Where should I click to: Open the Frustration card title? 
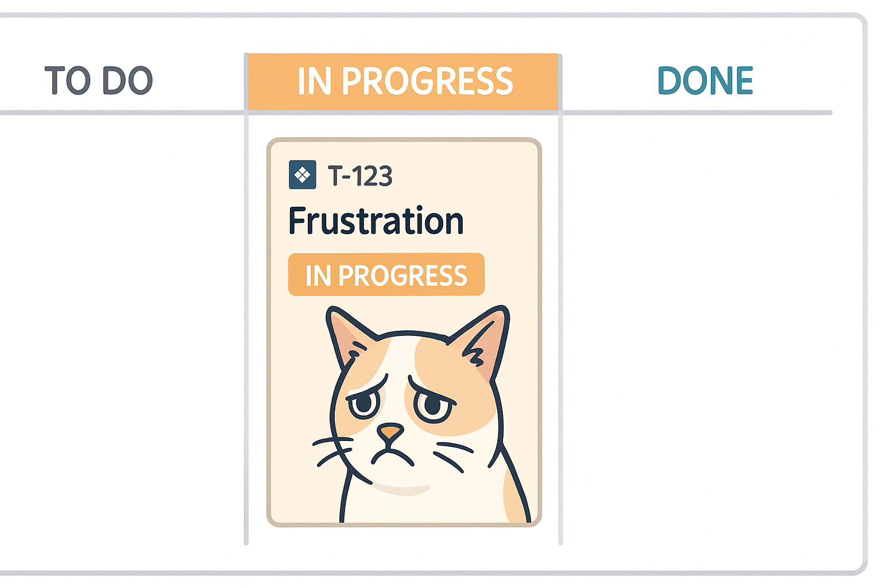pyautogui.click(x=376, y=221)
